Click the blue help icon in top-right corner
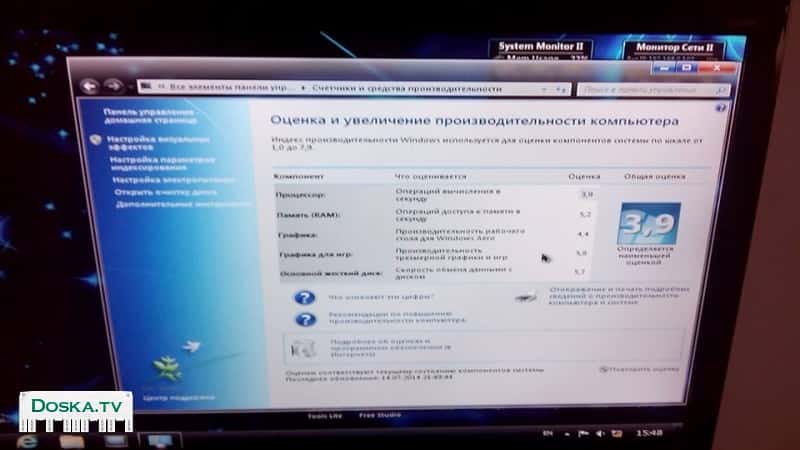The width and height of the screenshot is (800, 450). click(721, 107)
